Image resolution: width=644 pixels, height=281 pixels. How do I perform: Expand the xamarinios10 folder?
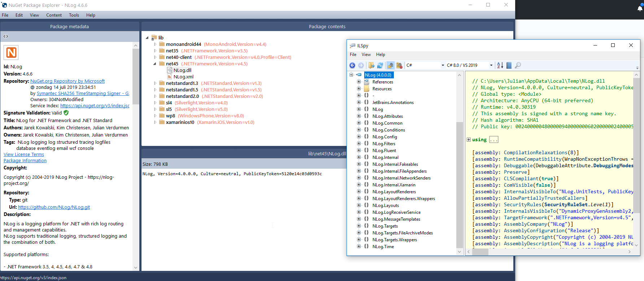[x=155, y=122]
